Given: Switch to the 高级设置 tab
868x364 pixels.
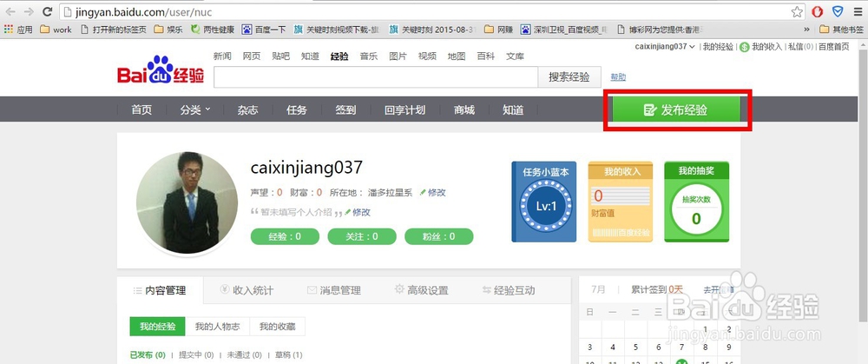Looking at the screenshot, I should point(421,290).
